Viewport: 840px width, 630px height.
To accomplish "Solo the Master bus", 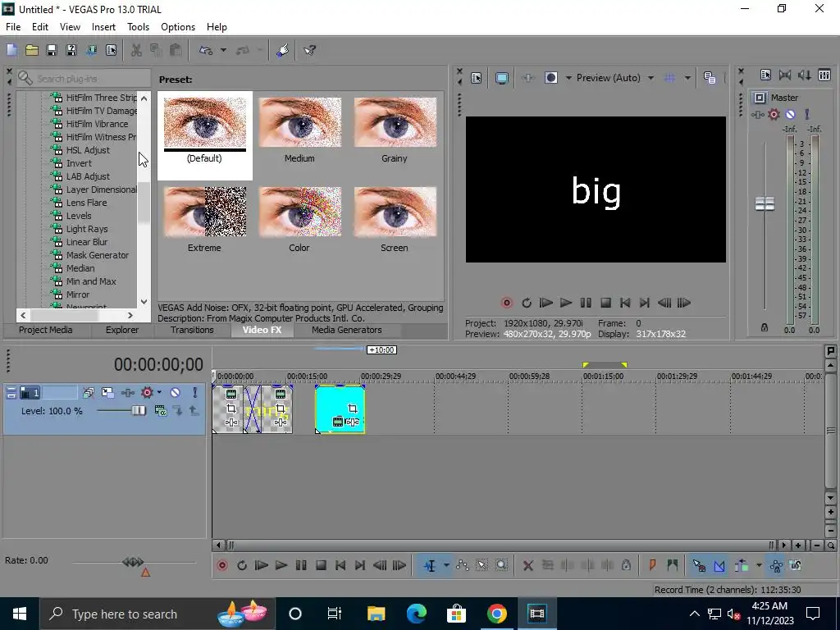I will click(807, 114).
